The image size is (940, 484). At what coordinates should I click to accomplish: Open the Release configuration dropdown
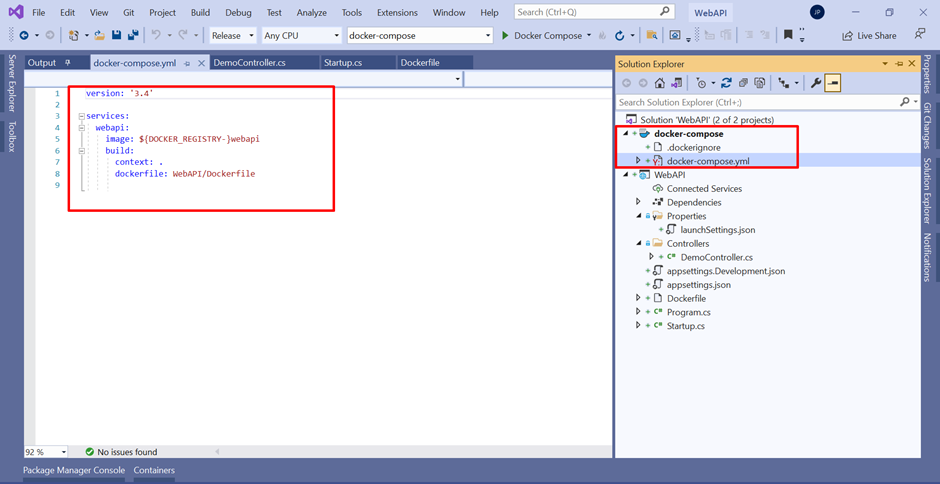(233, 36)
